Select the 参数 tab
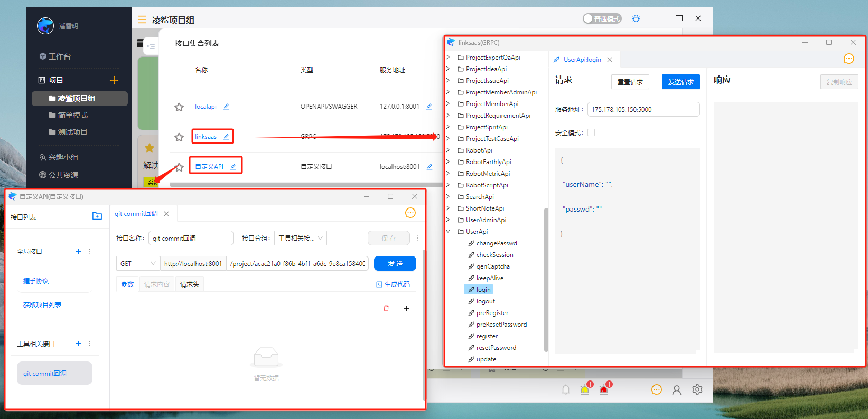The width and height of the screenshot is (868, 419). (x=127, y=284)
